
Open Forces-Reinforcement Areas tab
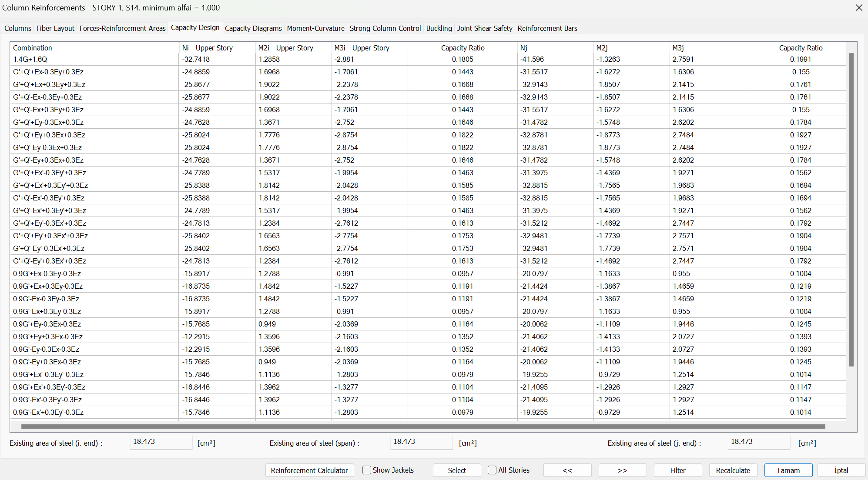pos(122,28)
